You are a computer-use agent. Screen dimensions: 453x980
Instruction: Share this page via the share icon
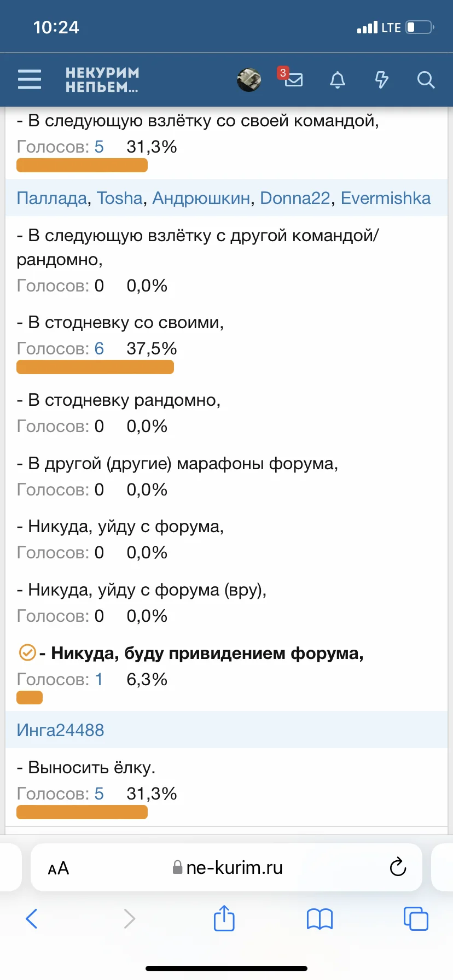tap(224, 919)
